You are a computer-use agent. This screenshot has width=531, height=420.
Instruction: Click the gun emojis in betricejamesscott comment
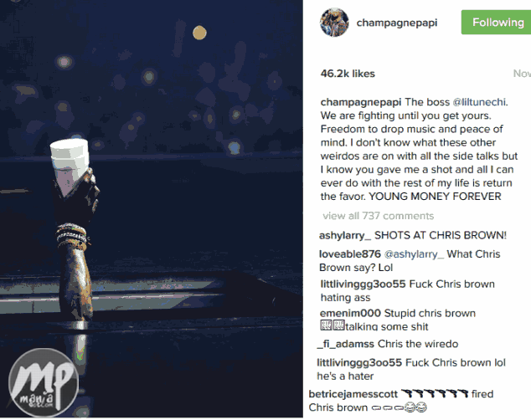435,393
